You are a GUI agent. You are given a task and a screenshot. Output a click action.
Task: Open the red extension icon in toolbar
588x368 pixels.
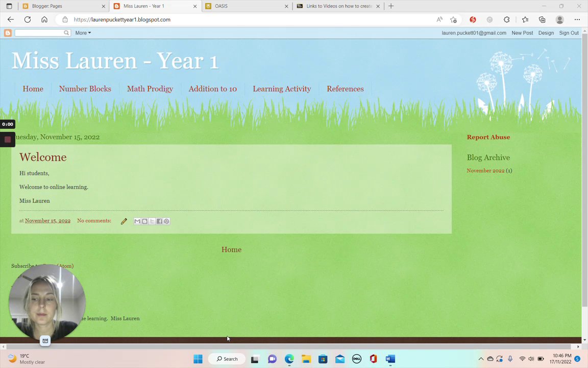click(473, 19)
